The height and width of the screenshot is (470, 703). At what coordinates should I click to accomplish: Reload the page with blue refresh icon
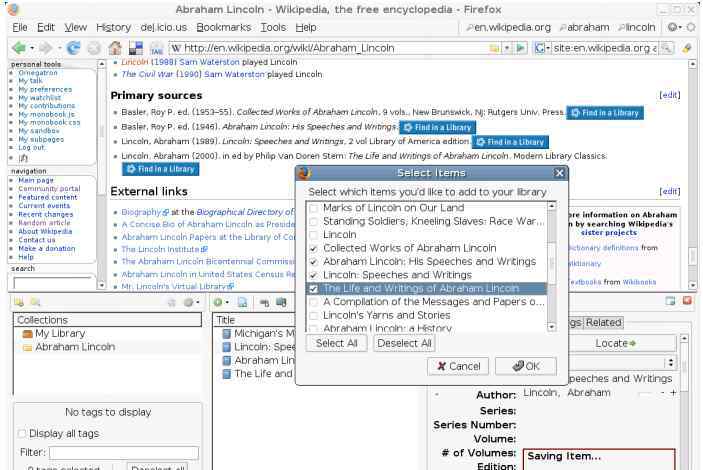(73, 48)
